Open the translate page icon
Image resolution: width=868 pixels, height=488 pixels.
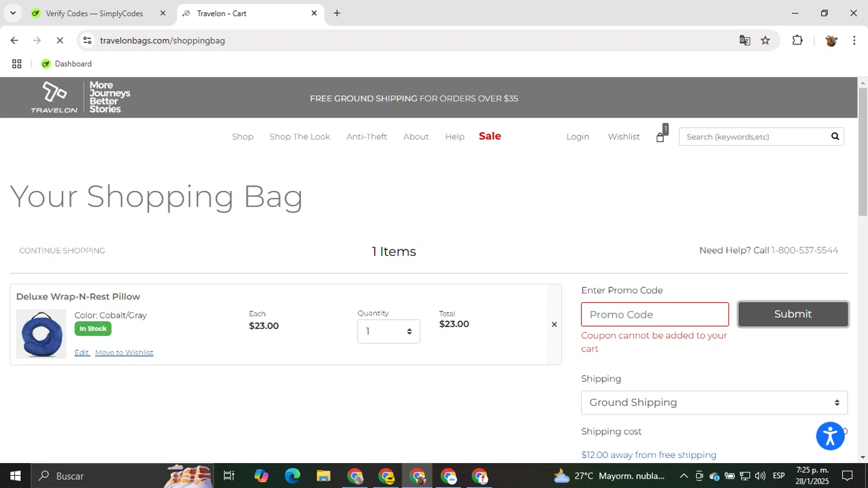[745, 41]
